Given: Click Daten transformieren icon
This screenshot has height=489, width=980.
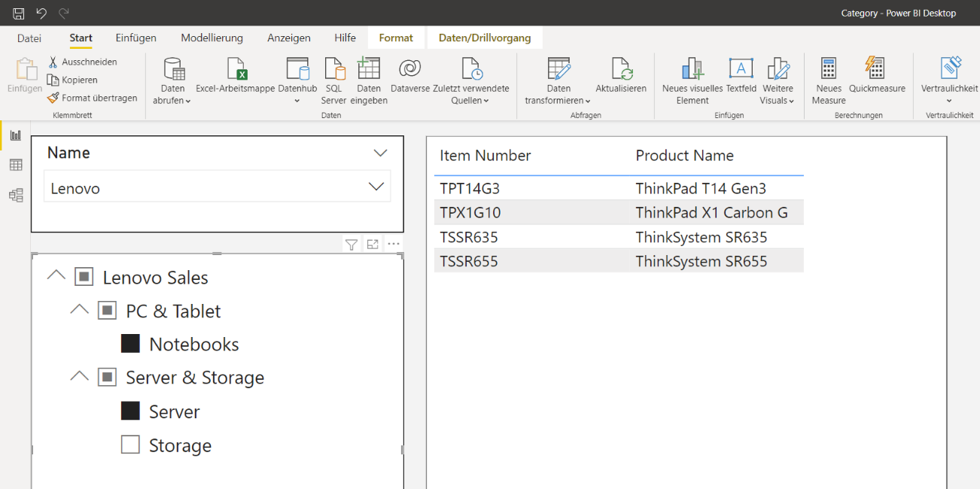Looking at the screenshot, I should (558, 69).
